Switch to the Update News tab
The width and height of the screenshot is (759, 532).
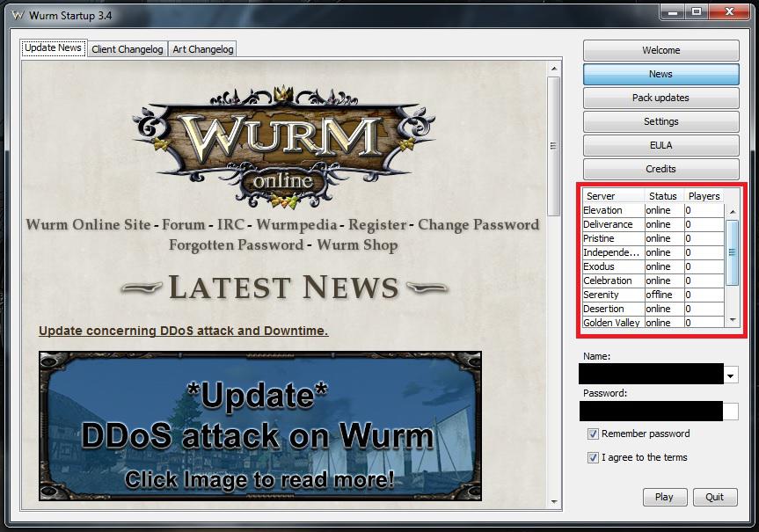(54, 47)
